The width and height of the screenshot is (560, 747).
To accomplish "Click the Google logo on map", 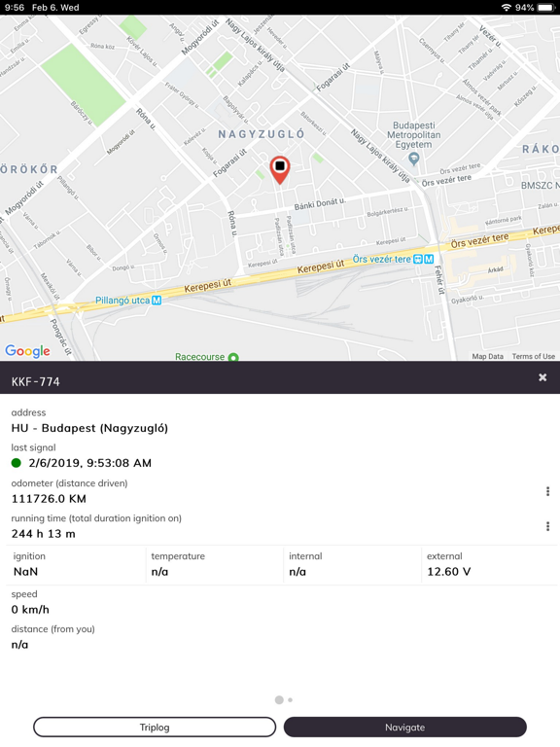I will pos(27,350).
